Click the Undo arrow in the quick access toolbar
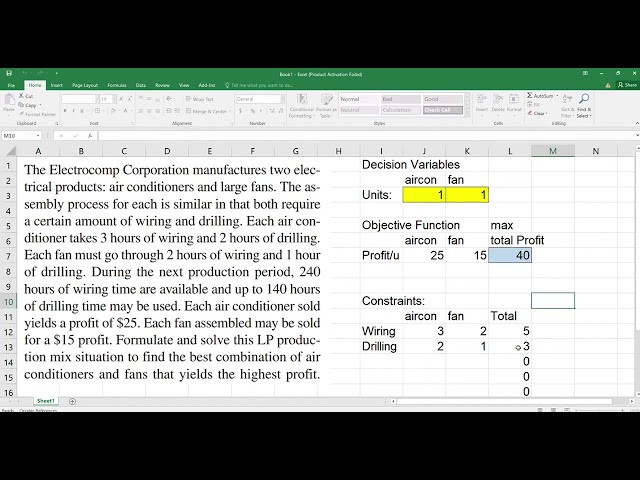Viewport: 640px width, 480px height. 24,73
